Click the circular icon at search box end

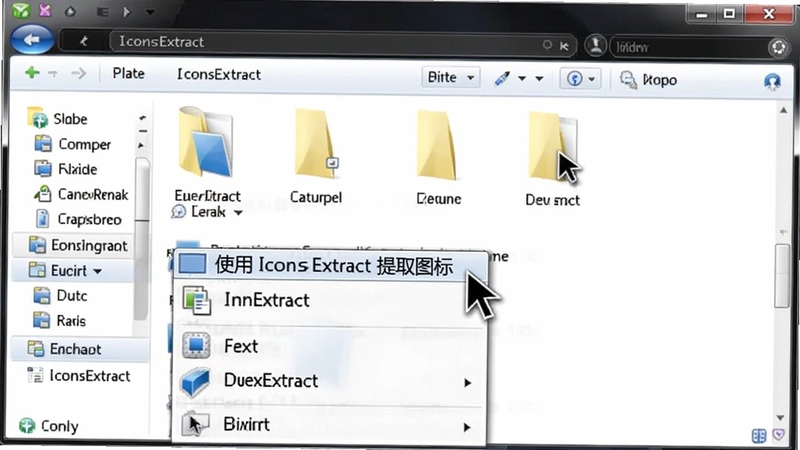(778, 47)
